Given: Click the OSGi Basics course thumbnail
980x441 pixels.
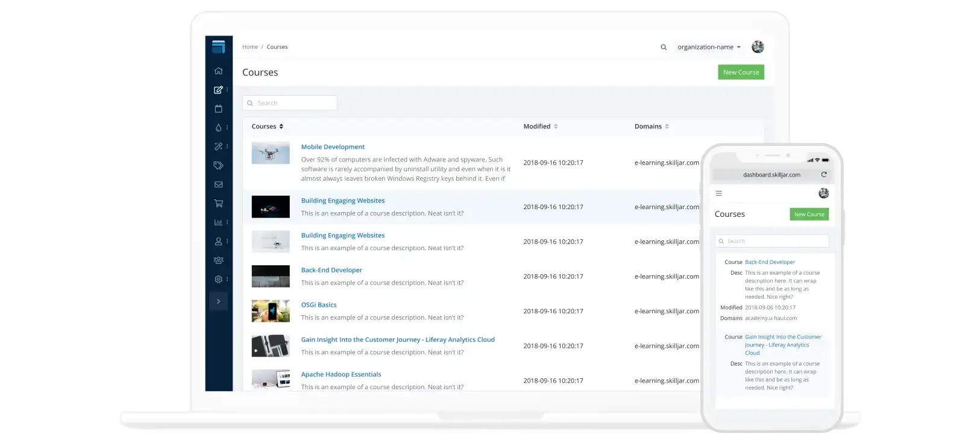Looking at the screenshot, I should [271, 311].
